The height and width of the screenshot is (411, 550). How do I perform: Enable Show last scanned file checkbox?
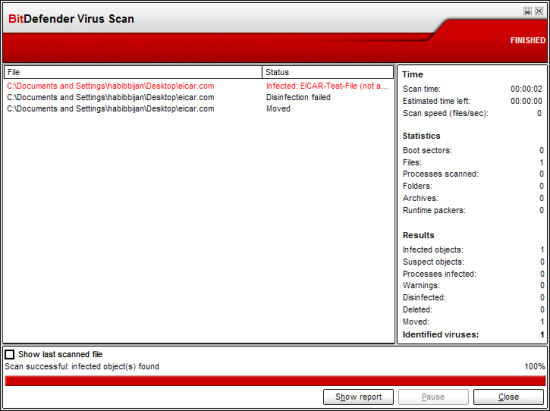(9, 354)
